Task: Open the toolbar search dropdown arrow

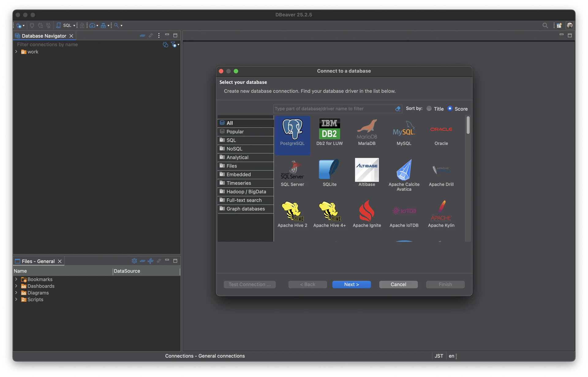Action: 122,26
